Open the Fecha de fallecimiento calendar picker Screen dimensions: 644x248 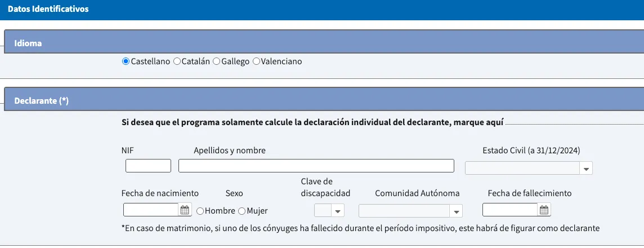[x=544, y=210]
